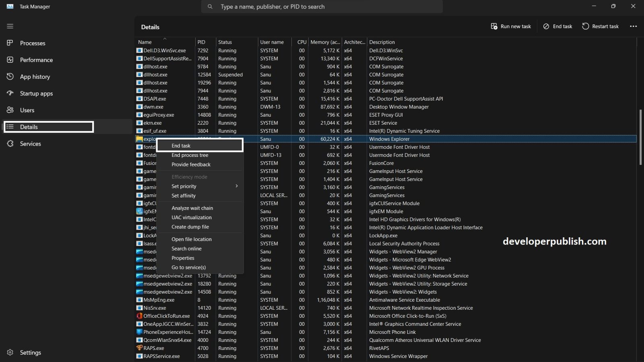Choose End task in context menu
Screen dimensions: 644x362
click(181, 146)
